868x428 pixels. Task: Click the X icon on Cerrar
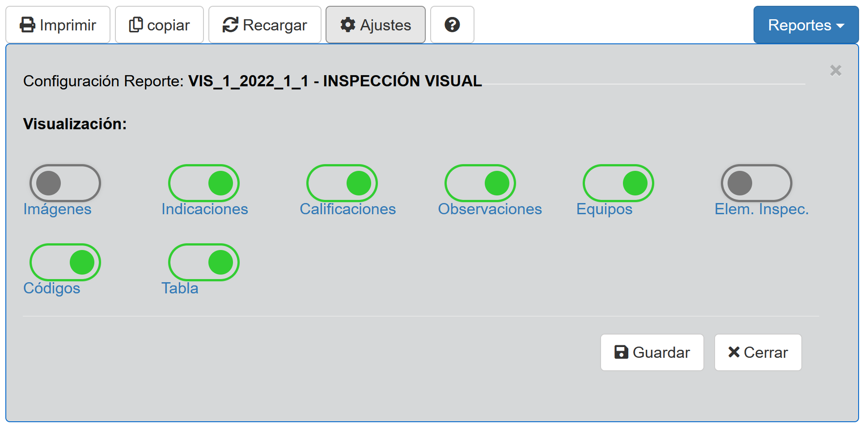(x=733, y=352)
